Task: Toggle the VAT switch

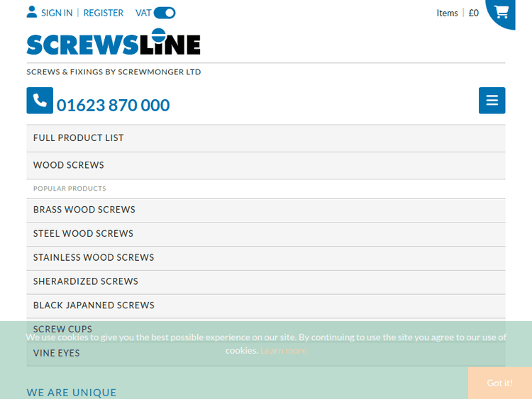Action: click(165, 13)
